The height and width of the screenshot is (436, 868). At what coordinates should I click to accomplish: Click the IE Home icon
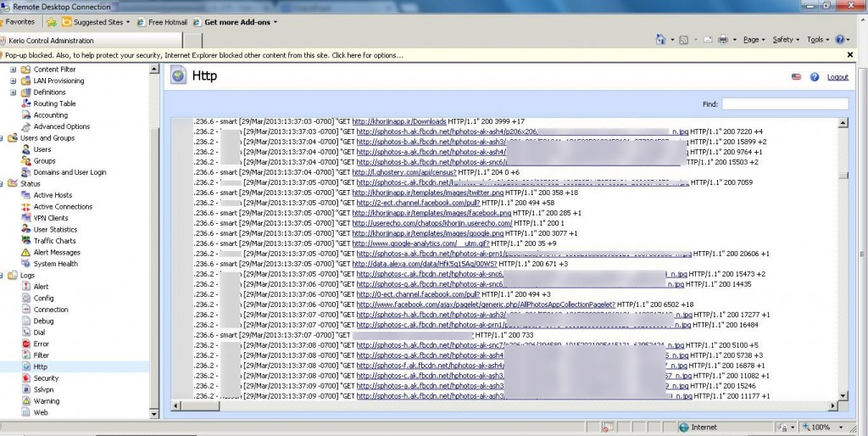click(x=660, y=40)
